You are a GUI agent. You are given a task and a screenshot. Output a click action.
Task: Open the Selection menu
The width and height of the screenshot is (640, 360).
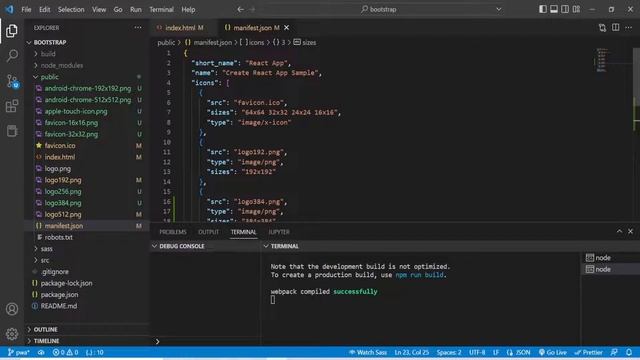pyautogui.click(x=71, y=9)
